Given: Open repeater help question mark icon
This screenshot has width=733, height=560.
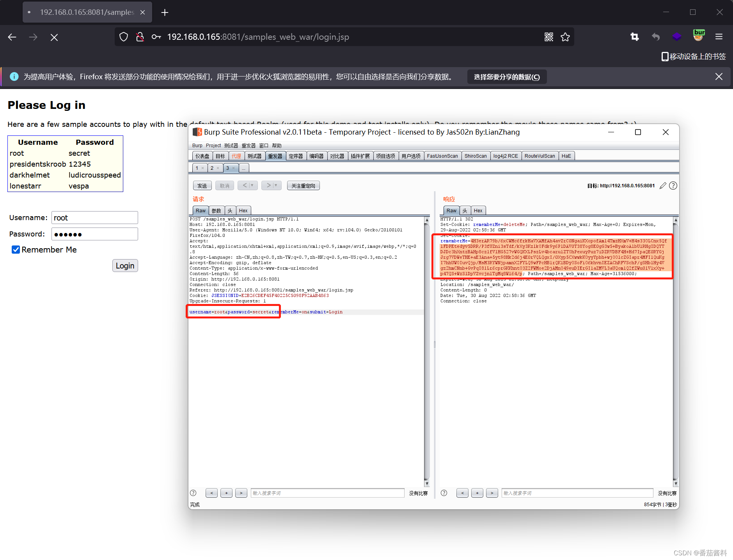Looking at the screenshot, I should tap(673, 186).
